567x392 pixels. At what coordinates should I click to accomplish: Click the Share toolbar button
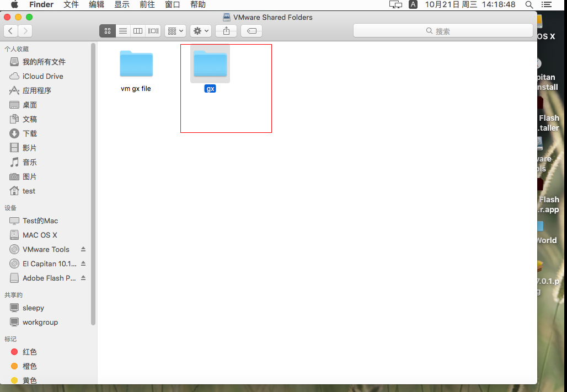[x=226, y=31]
